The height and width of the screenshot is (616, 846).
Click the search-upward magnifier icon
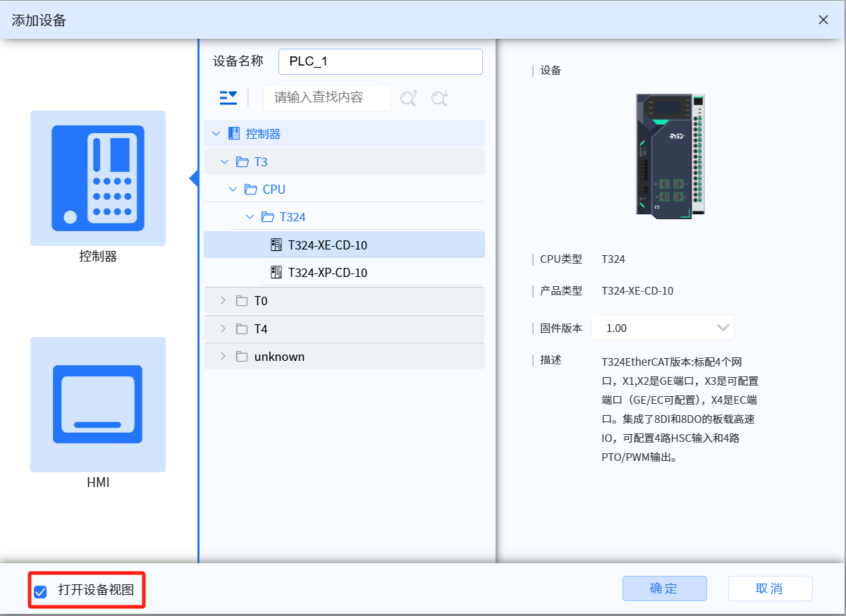point(408,98)
